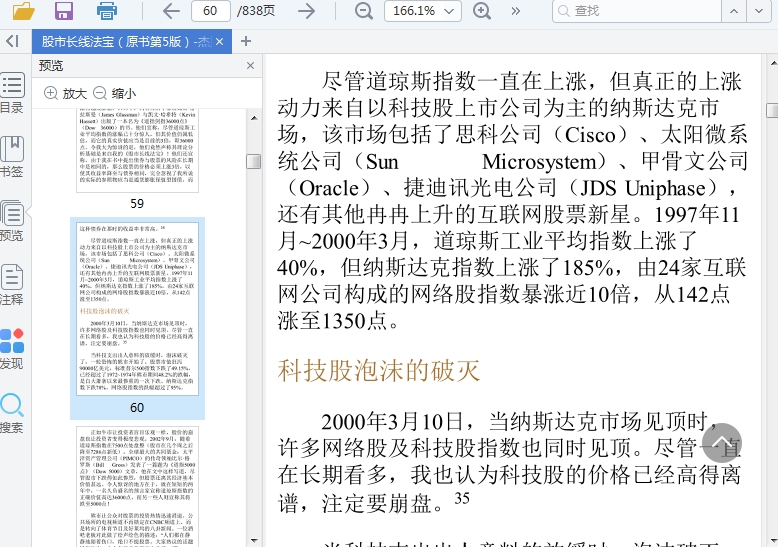Click text 涨至1350点 in document
Screen dimensions: 778x547
pyautogui.click(x=332, y=321)
